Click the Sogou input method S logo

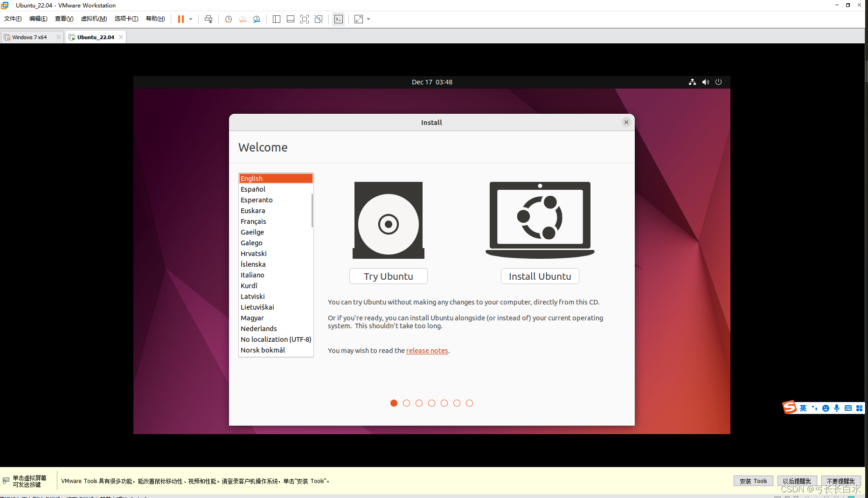790,408
